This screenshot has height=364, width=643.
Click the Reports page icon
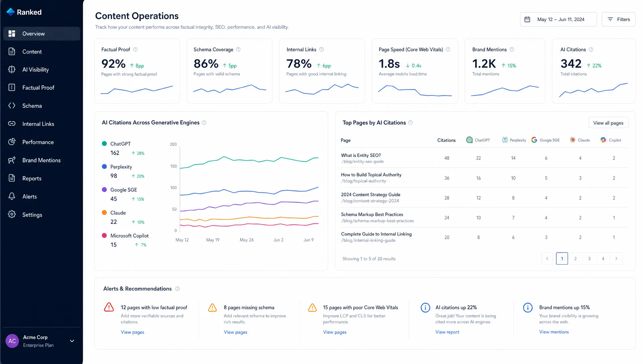pyautogui.click(x=12, y=178)
